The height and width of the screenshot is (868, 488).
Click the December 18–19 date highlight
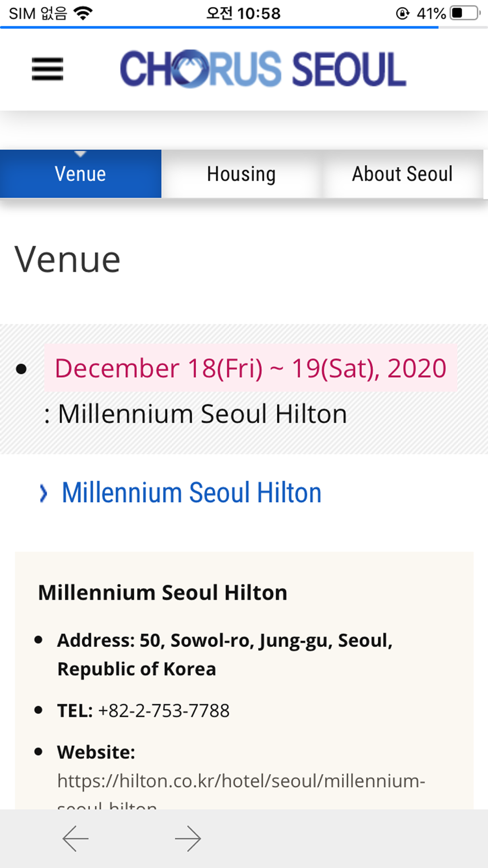click(x=250, y=368)
